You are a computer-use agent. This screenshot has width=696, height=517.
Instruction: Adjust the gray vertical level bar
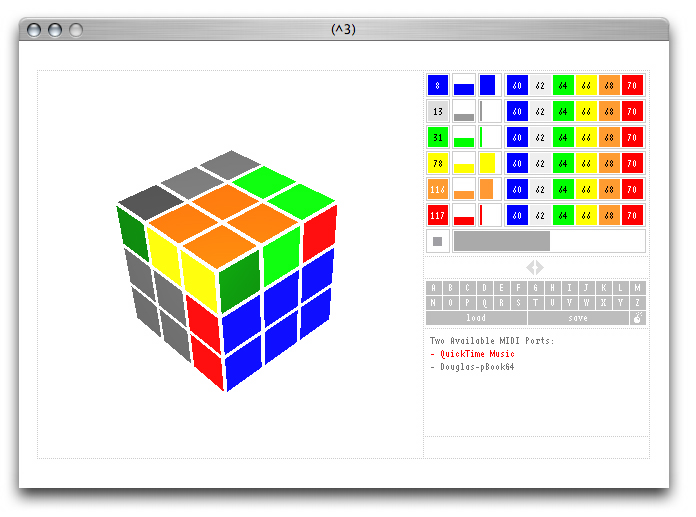(x=464, y=111)
